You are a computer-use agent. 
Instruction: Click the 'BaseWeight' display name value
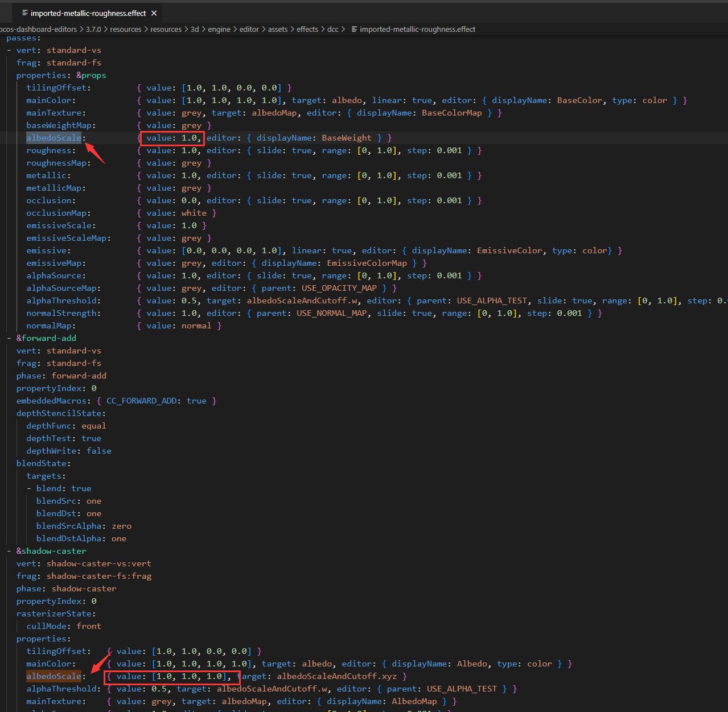347,138
